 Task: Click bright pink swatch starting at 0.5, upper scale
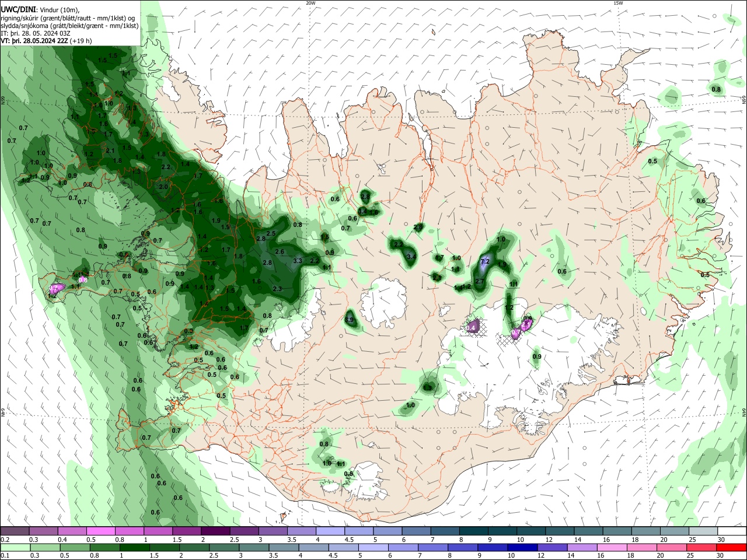[x=101, y=531]
